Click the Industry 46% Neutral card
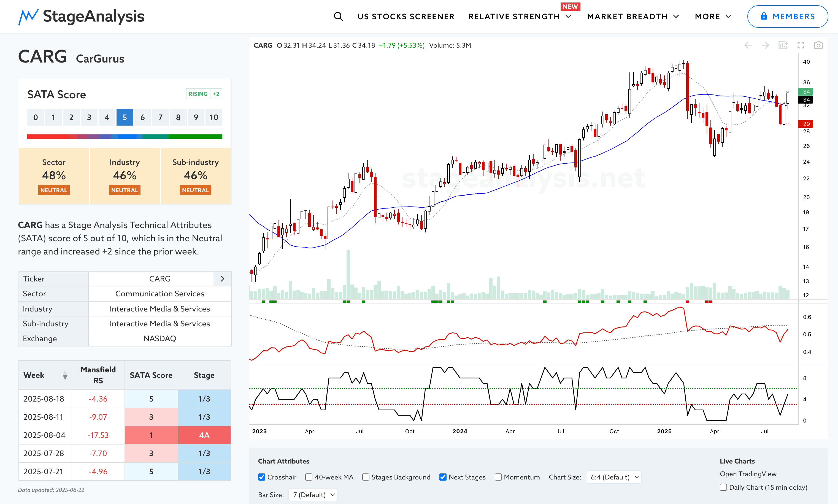 (125, 176)
